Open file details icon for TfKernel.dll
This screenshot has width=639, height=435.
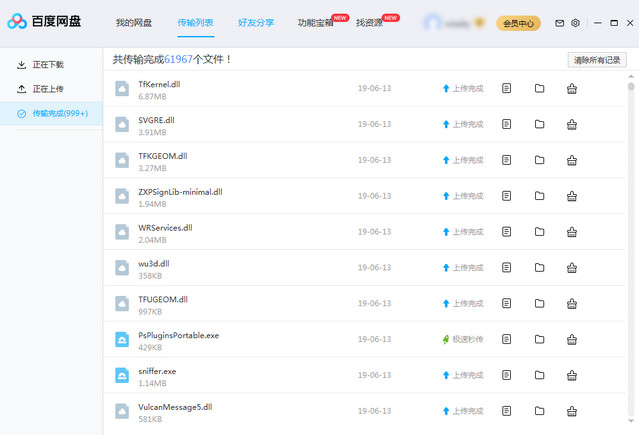tap(507, 89)
